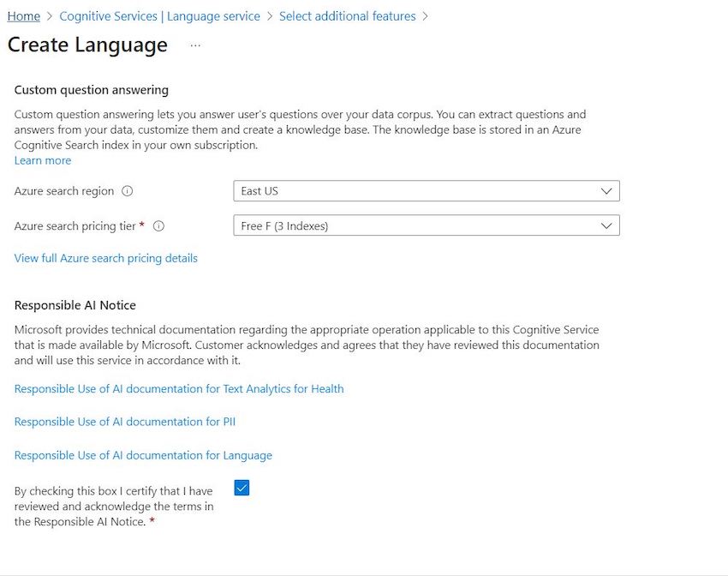Open the Azure search region dropdown showing East US
The height and width of the screenshot is (576, 728).
tap(385, 191)
